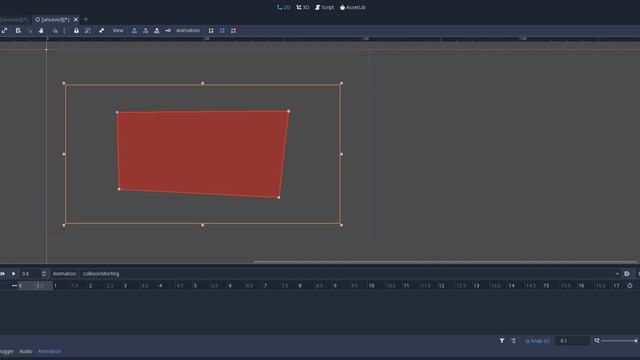Open snapping options three-dot menu
The image size is (640, 360).
click(x=64, y=31)
